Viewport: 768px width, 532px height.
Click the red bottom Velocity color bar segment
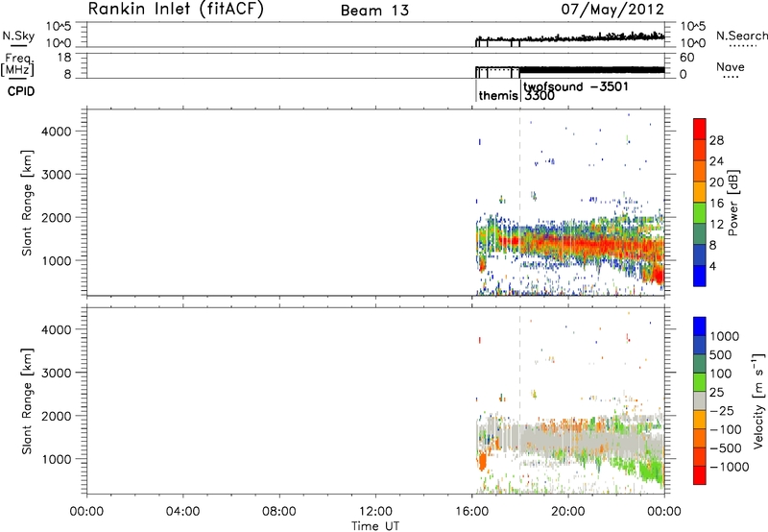click(700, 475)
